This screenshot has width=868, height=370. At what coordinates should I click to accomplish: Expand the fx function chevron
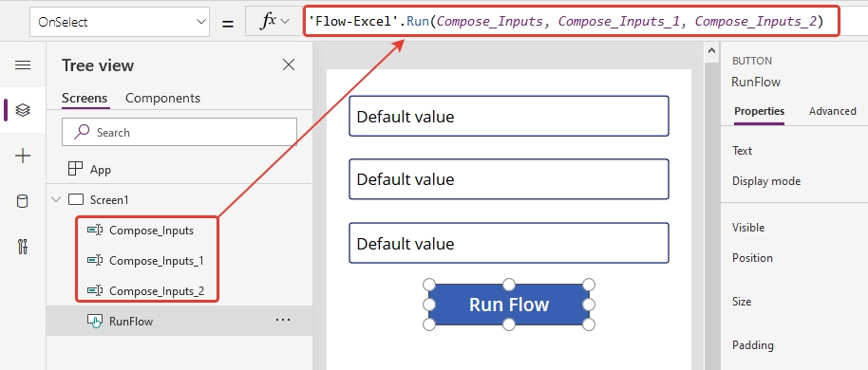286,22
